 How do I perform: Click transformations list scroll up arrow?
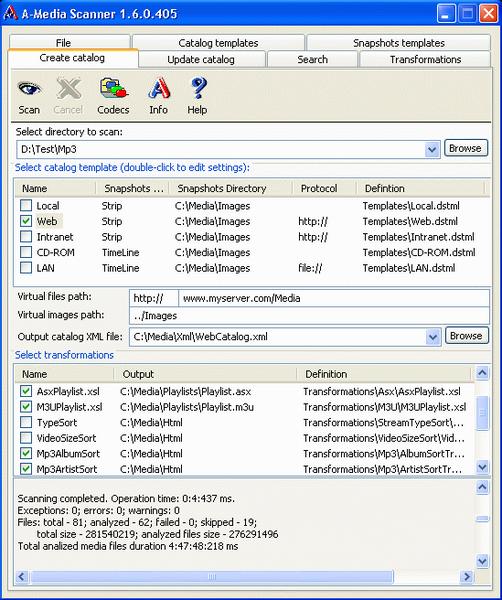(482, 373)
